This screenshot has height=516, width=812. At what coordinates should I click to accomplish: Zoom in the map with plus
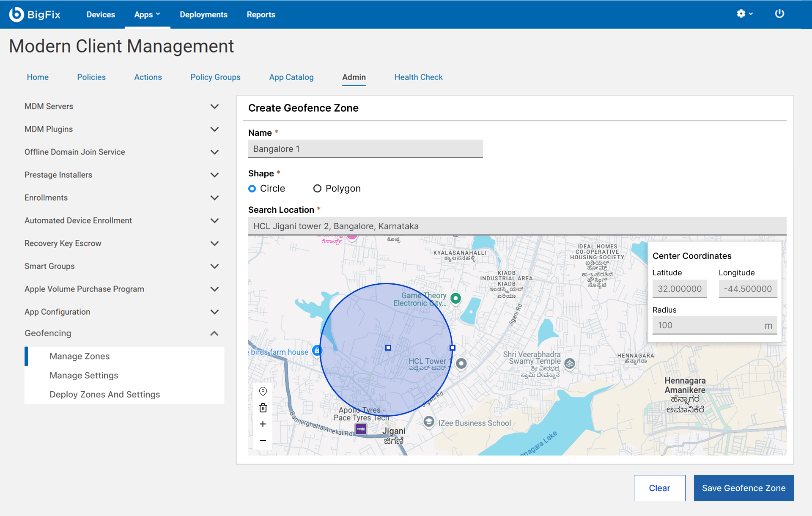point(263,424)
